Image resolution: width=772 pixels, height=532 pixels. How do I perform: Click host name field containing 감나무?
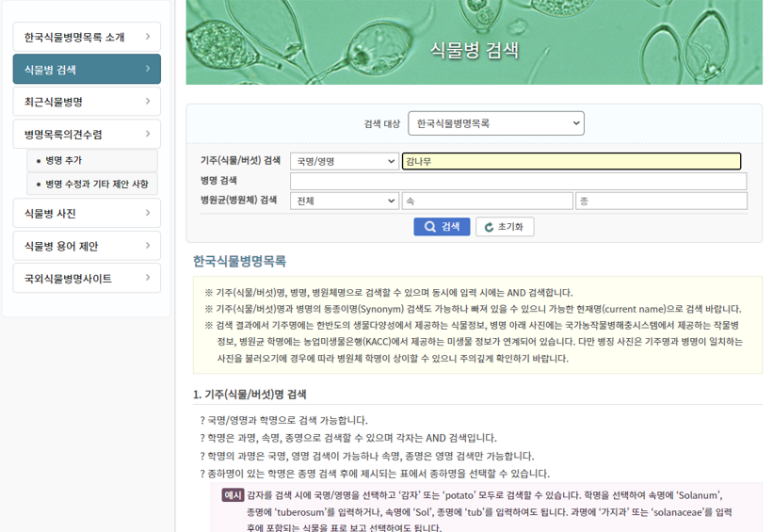coord(571,161)
